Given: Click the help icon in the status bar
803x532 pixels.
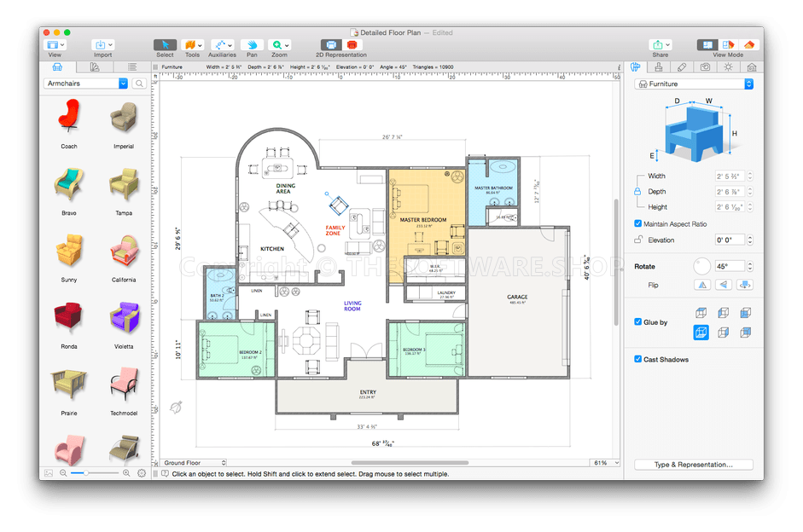Looking at the screenshot, I should click(x=165, y=474).
